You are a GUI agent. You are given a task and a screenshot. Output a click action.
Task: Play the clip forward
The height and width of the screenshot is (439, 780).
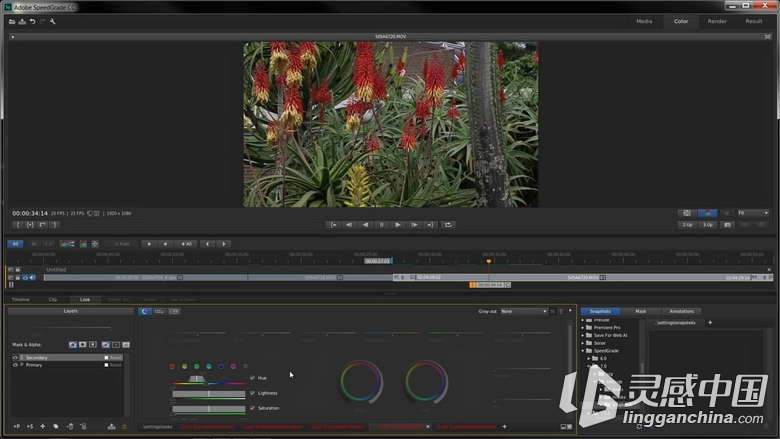click(397, 225)
